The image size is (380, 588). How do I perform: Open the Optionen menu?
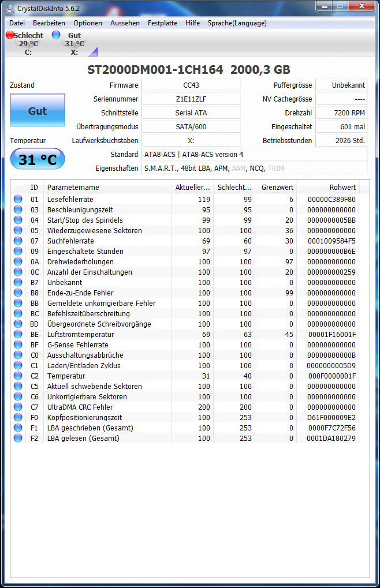click(x=87, y=23)
